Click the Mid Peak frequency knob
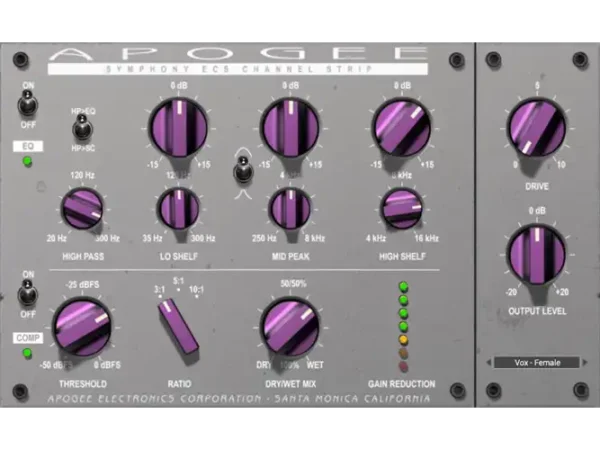The width and height of the screenshot is (600, 450). (x=290, y=209)
